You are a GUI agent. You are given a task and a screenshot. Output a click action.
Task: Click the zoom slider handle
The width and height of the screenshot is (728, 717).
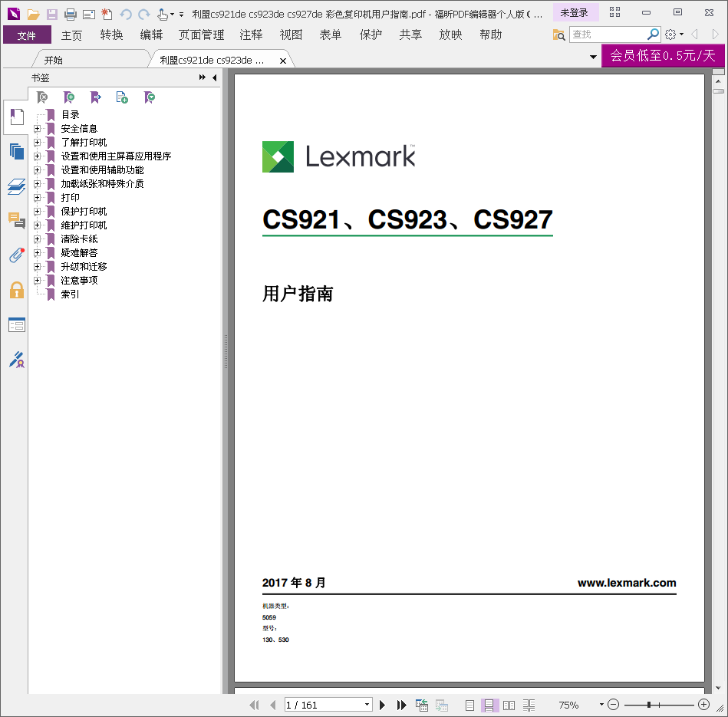(649, 705)
